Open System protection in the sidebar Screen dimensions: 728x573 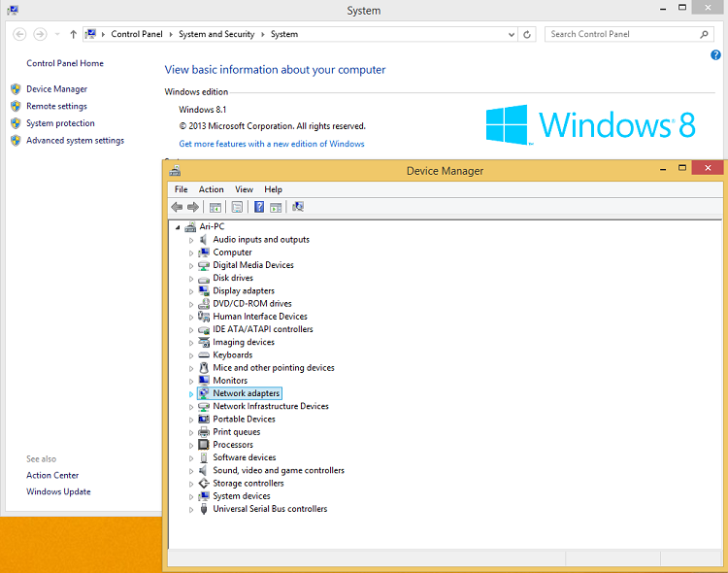click(x=60, y=123)
